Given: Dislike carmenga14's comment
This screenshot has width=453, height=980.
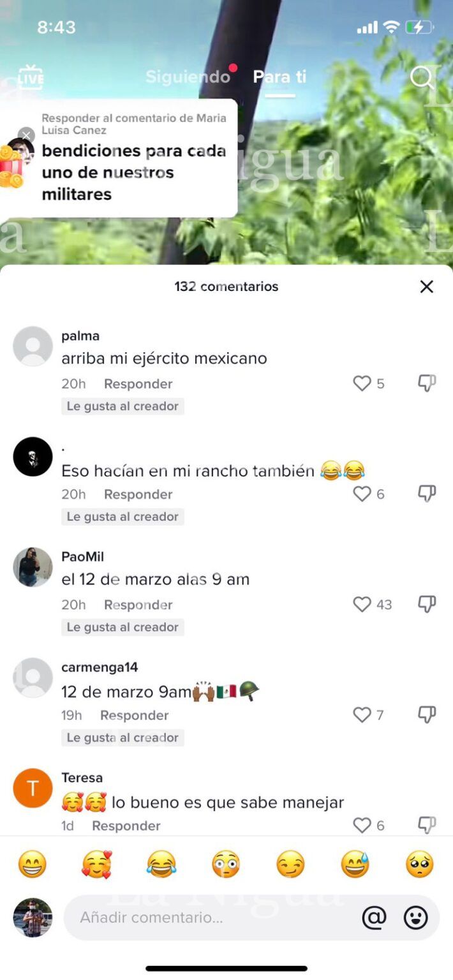Looking at the screenshot, I should tap(427, 715).
